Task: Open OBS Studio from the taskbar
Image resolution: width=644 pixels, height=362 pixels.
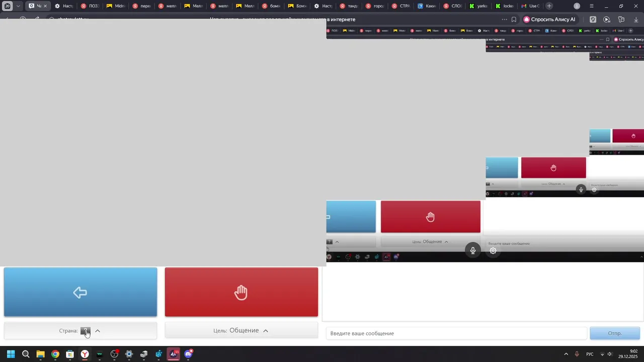Action: (114, 354)
